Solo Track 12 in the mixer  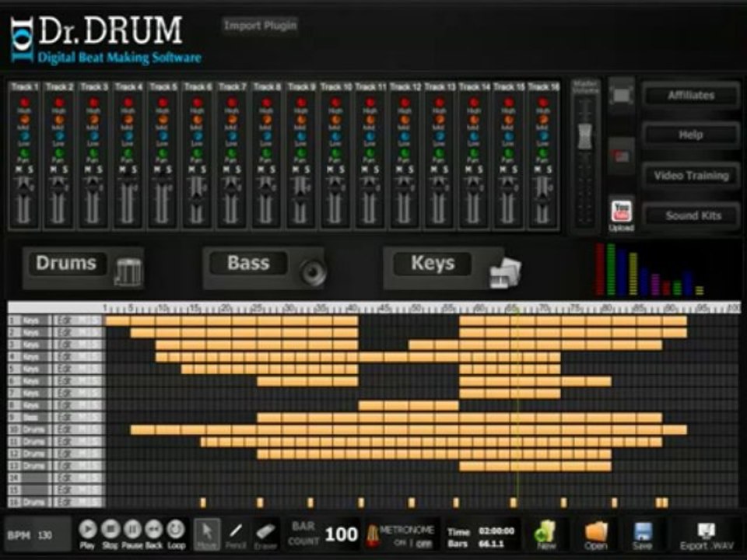411,170
